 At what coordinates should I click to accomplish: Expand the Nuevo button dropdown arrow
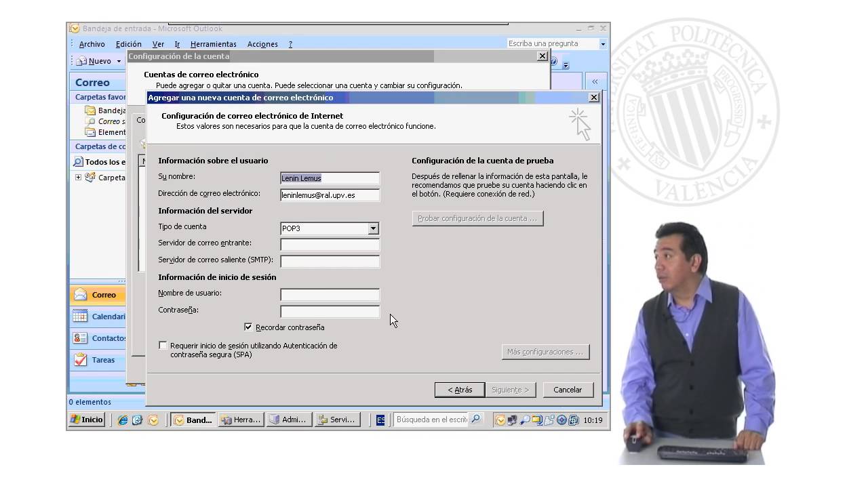click(x=119, y=61)
